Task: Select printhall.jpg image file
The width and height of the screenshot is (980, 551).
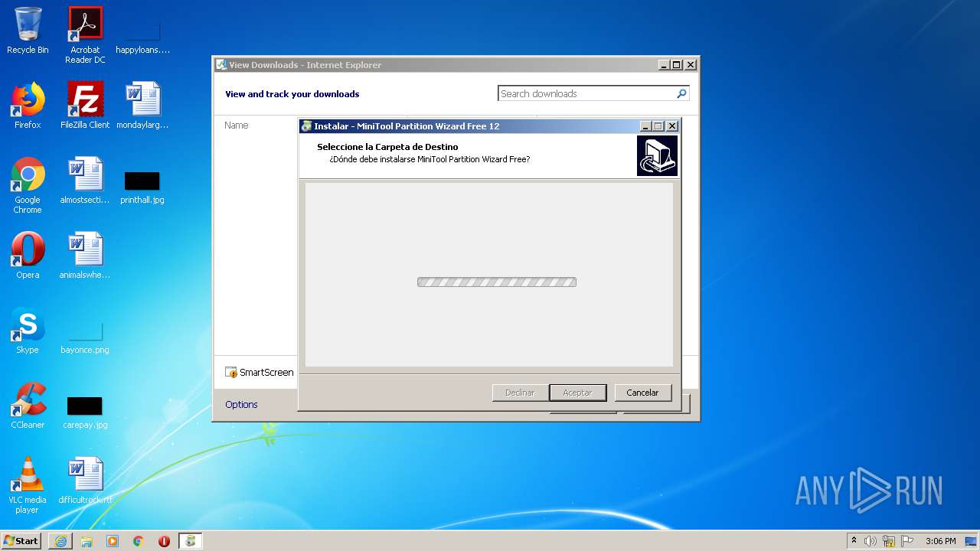Action: 142,187
